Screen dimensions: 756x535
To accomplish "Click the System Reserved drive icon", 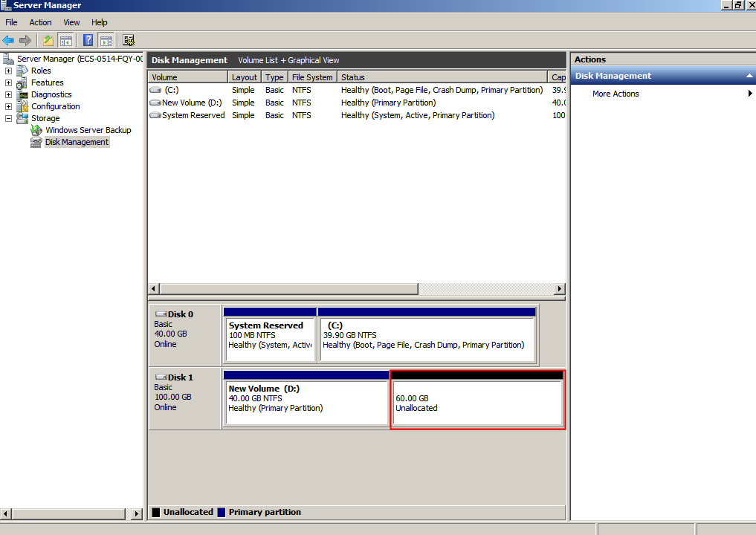I will click(x=155, y=115).
